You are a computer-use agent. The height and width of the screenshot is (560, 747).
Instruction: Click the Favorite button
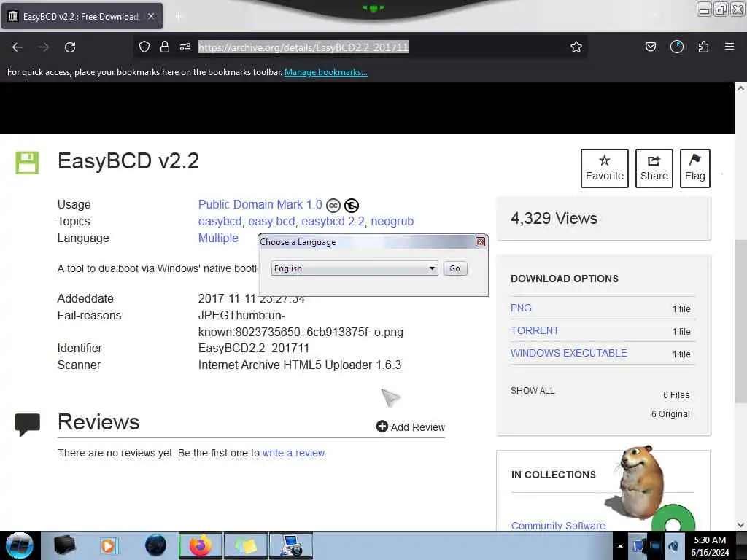tap(605, 168)
